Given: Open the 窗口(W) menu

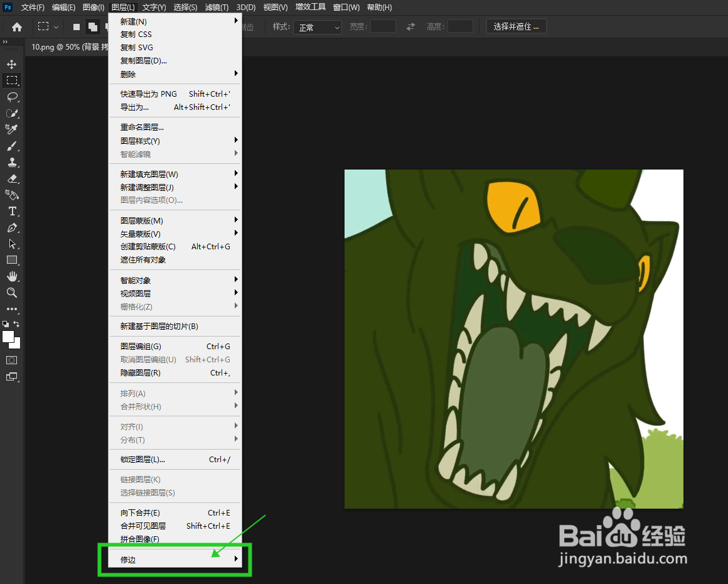Looking at the screenshot, I should (x=346, y=8).
